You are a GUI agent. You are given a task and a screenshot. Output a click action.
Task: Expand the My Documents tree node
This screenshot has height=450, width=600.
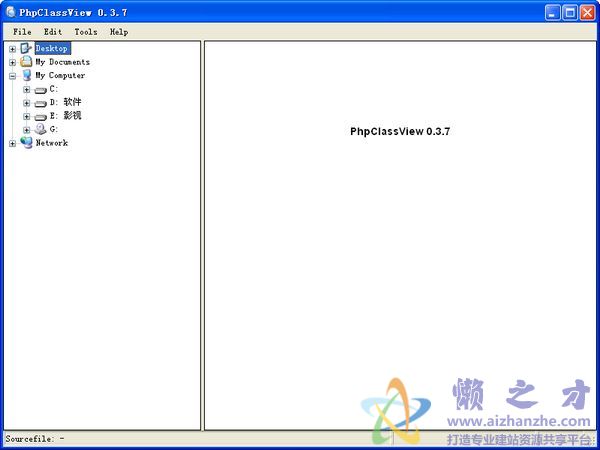(13, 62)
